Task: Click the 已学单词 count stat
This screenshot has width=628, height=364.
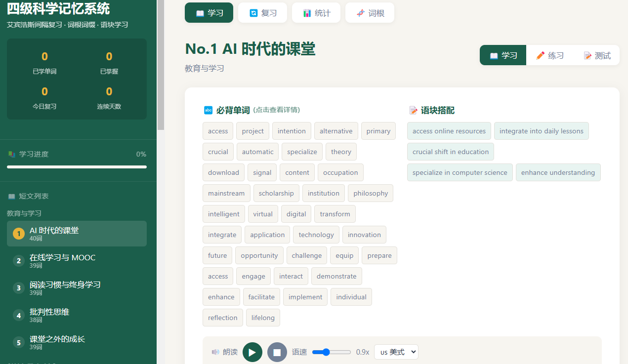Action: [44, 62]
